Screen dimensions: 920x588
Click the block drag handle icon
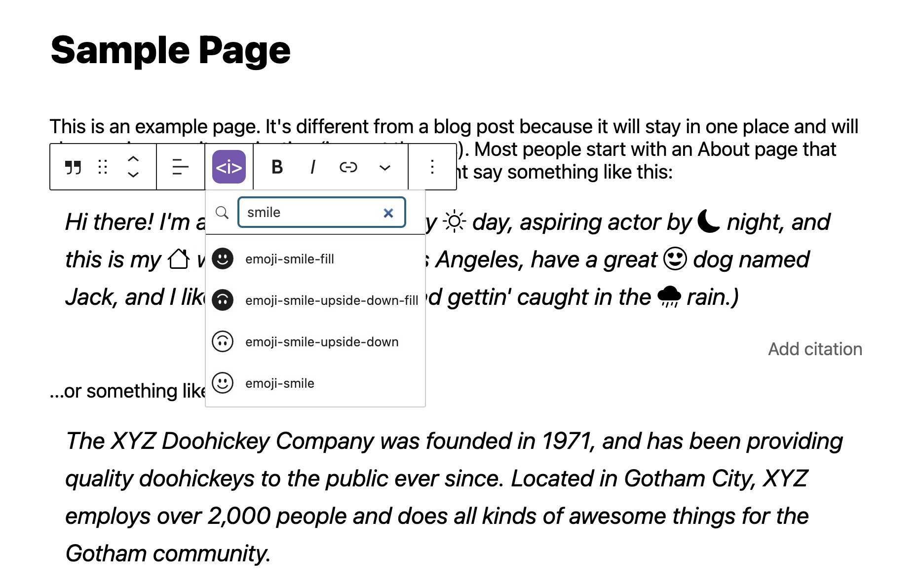point(103,167)
